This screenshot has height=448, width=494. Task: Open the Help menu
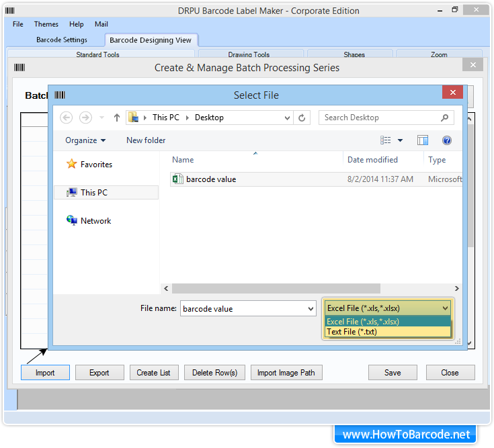[76, 24]
